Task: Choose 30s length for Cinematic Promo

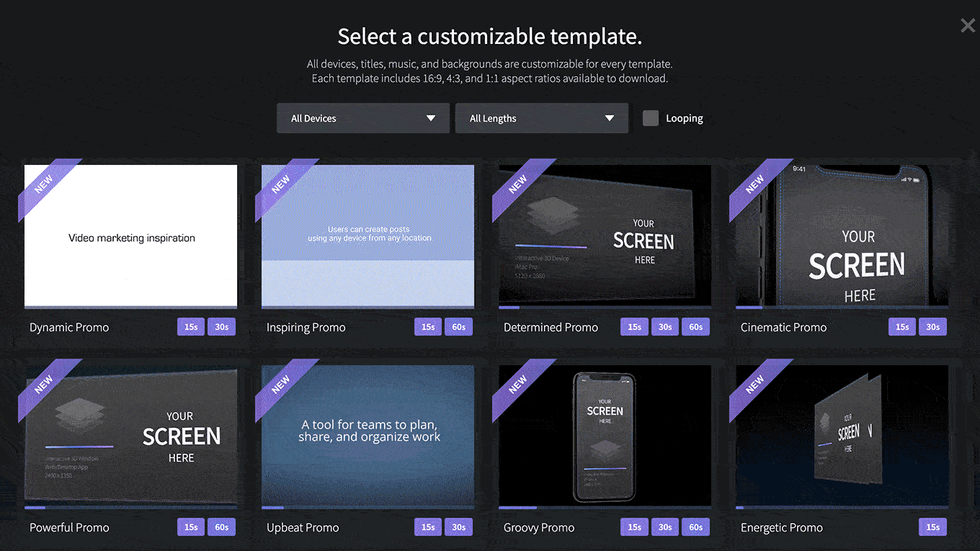Action: pyautogui.click(x=933, y=327)
